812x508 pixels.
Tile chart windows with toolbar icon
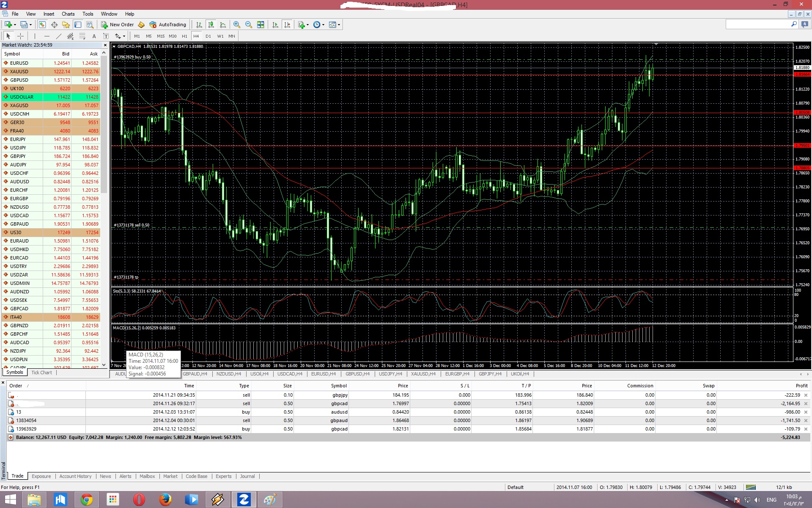261,25
